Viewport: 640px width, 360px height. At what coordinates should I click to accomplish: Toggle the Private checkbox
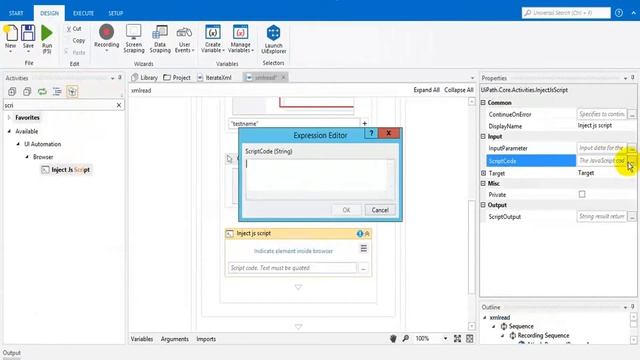point(582,194)
